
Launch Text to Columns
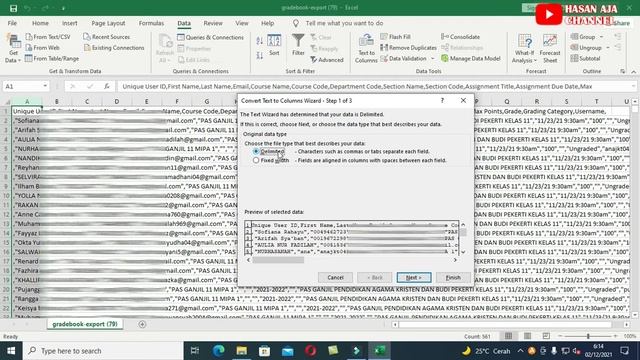tap(366, 49)
